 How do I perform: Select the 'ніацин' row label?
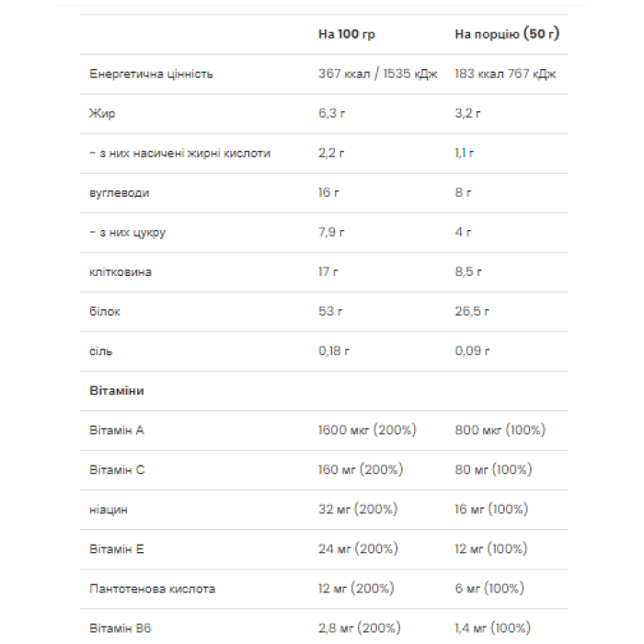click(x=109, y=509)
